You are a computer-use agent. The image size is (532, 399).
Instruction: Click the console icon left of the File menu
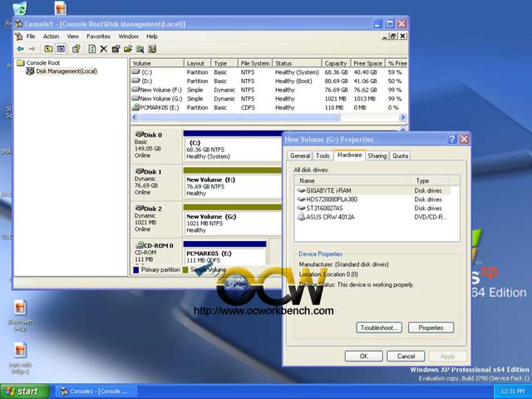click(18, 37)
